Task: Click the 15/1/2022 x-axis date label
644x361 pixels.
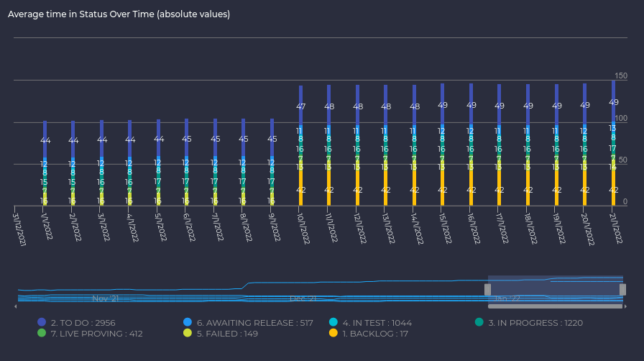Action: [445, 229]
